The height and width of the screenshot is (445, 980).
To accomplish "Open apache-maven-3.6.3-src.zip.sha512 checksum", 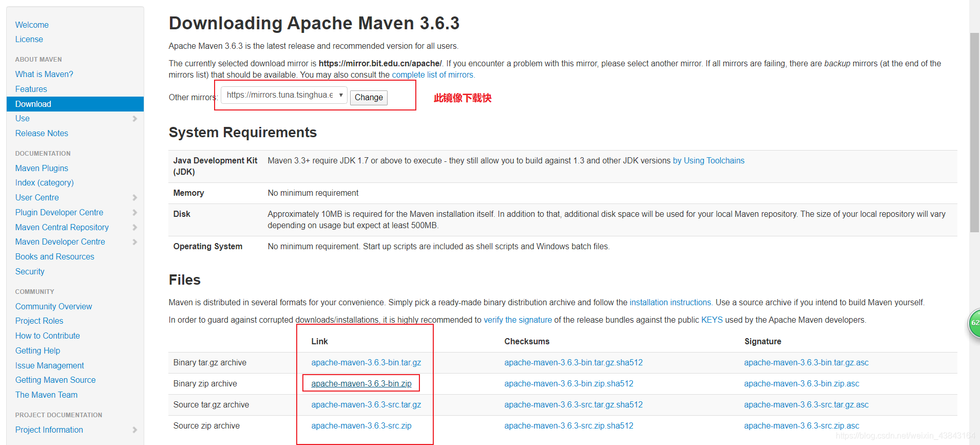I will coord(569,425).
